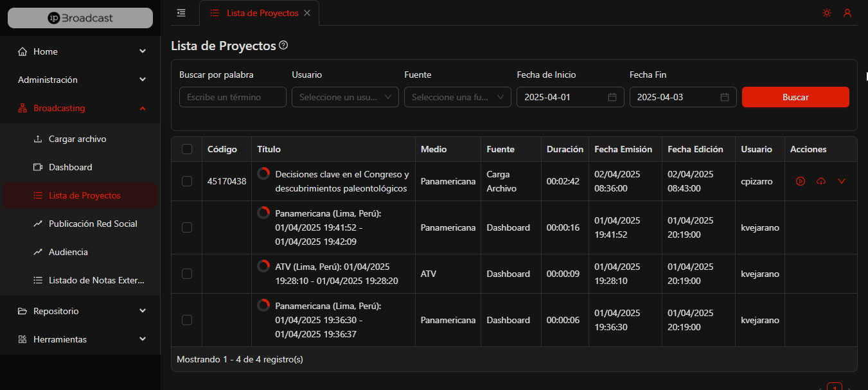Open the Fecha Fin calendar icon
The image size is (868, 390).
tap(725, 97)
